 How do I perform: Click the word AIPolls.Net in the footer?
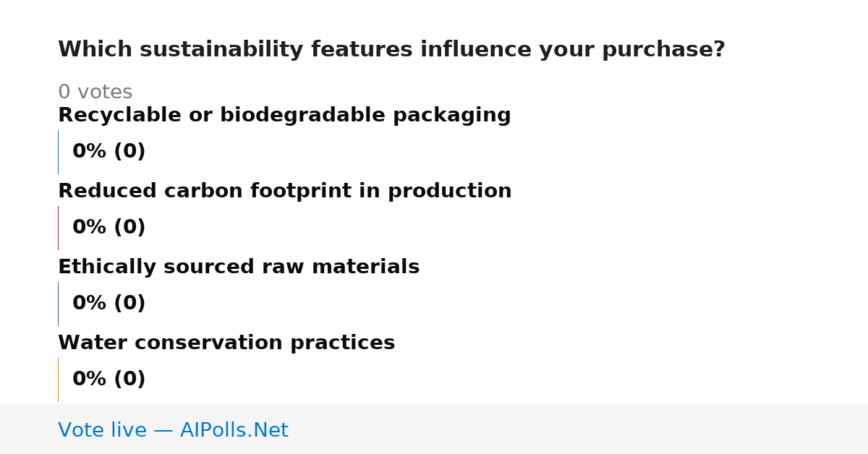[234, 431]
